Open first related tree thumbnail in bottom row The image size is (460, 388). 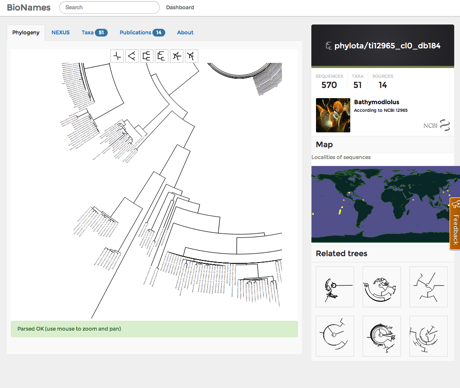(x=335, y=336)
